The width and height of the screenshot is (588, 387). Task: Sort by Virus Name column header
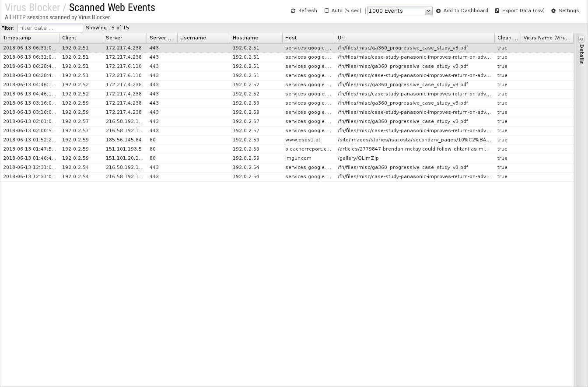point(547,38)
